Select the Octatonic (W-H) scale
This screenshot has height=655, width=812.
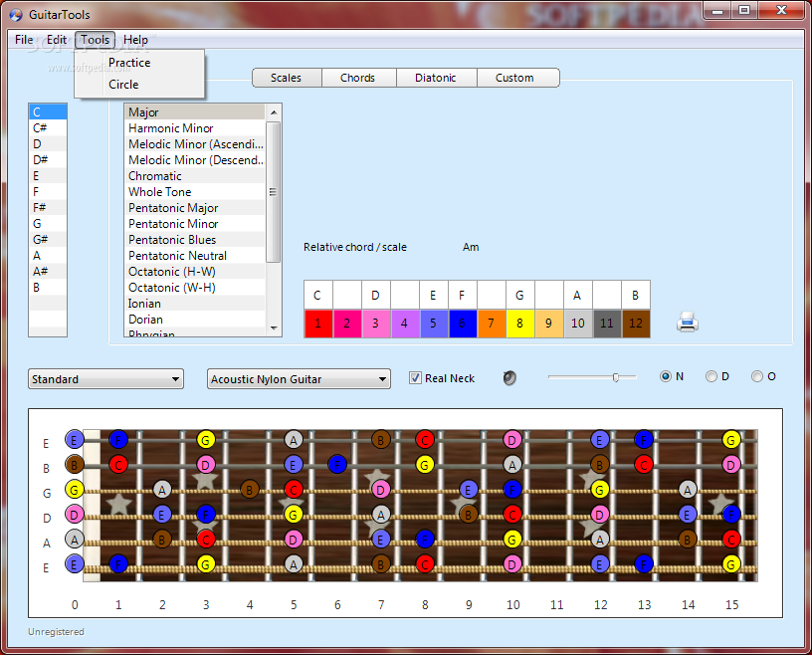195,288
